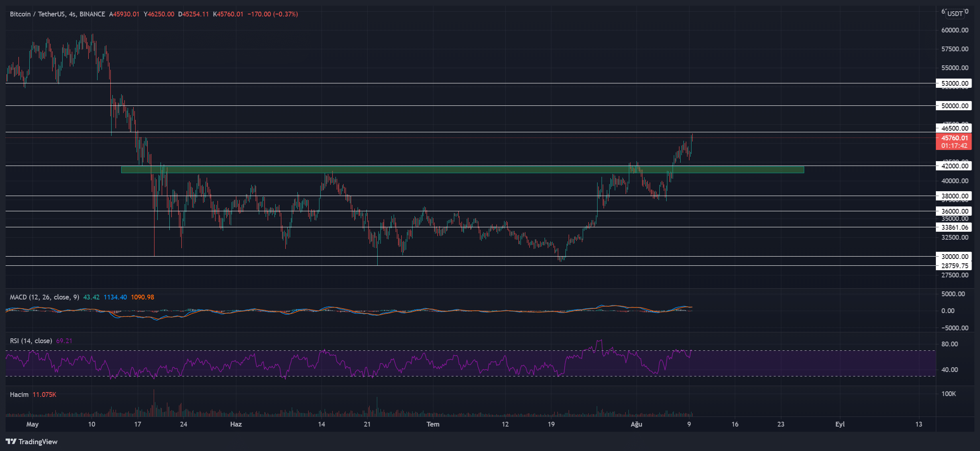This screenshot has height=451, width=980.
Task: Select the 28759.75 price level label
Action: pos(954,266)
